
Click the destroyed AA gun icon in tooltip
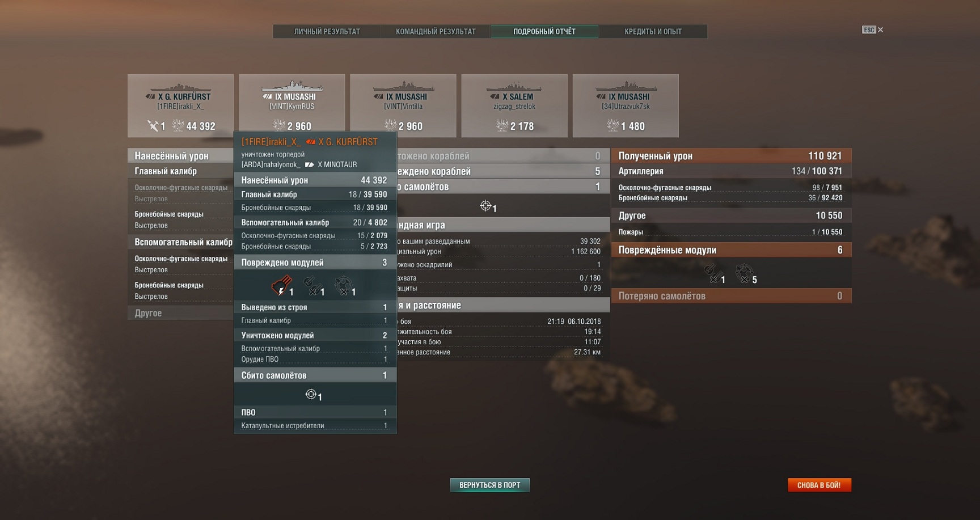tap(343, 285)
